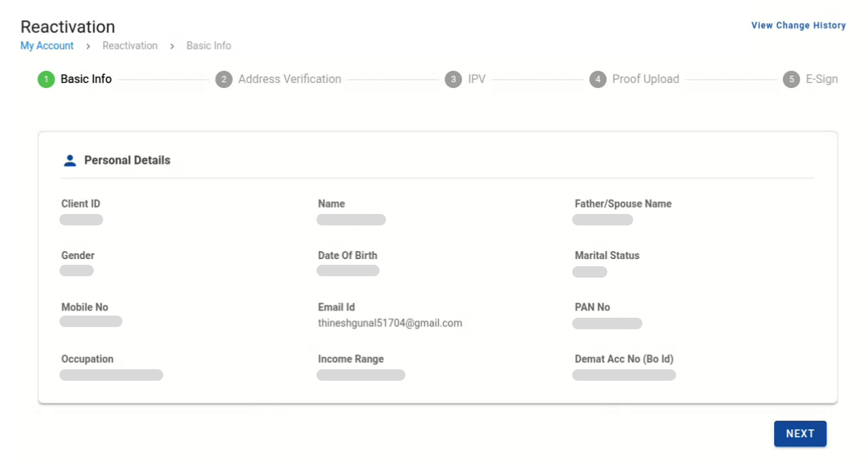
Task: Click the masked PAN No value
Action: click(607, 323)
